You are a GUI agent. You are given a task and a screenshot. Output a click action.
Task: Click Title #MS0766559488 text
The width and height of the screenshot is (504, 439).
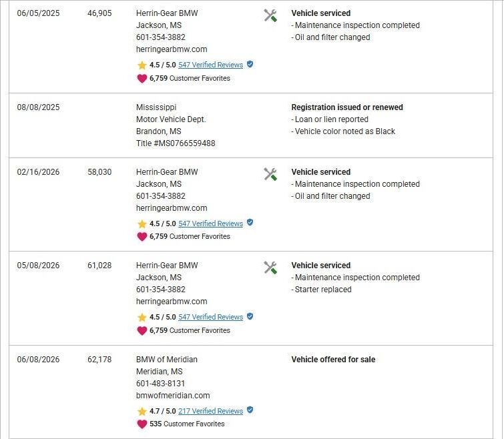pyautogui.click(x=176, y=143)
